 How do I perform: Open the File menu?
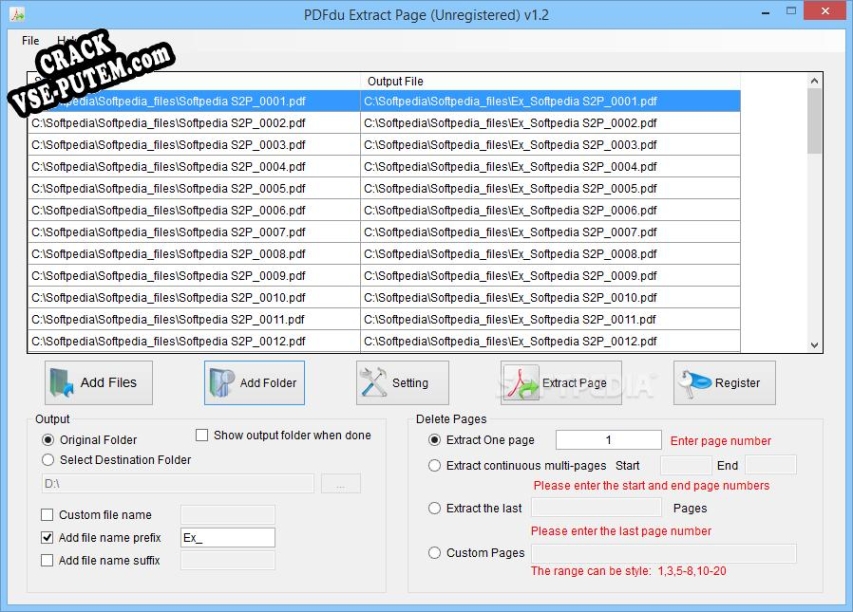point(30,40)
